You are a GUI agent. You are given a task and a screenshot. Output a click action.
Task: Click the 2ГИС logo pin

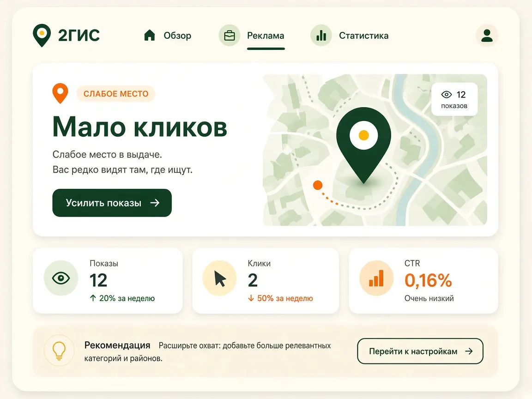click(42, 35)
